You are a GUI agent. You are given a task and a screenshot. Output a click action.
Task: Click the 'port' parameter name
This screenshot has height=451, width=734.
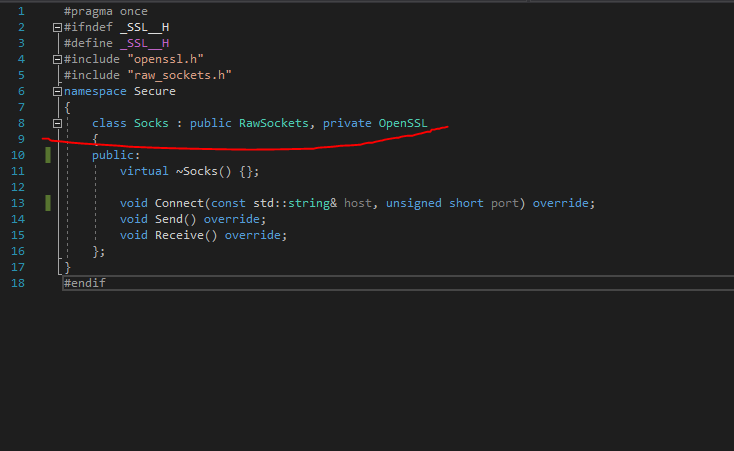click(505, 203)
